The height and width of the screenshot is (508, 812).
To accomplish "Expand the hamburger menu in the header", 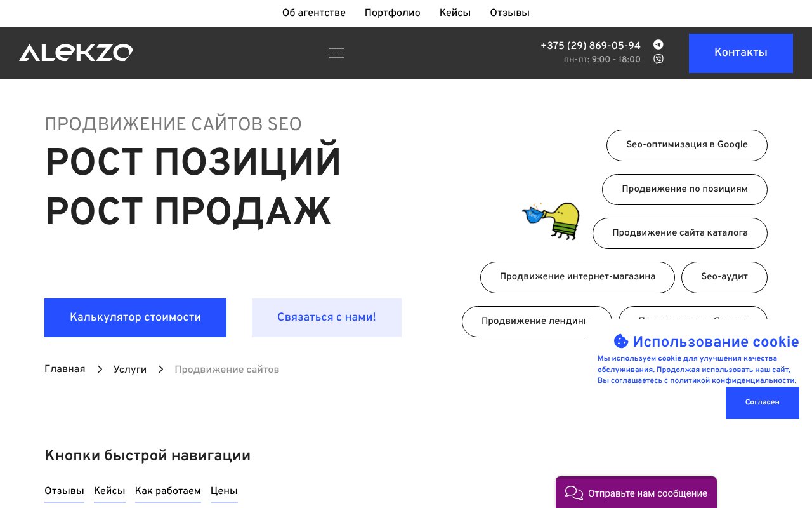I will (336, 53).
